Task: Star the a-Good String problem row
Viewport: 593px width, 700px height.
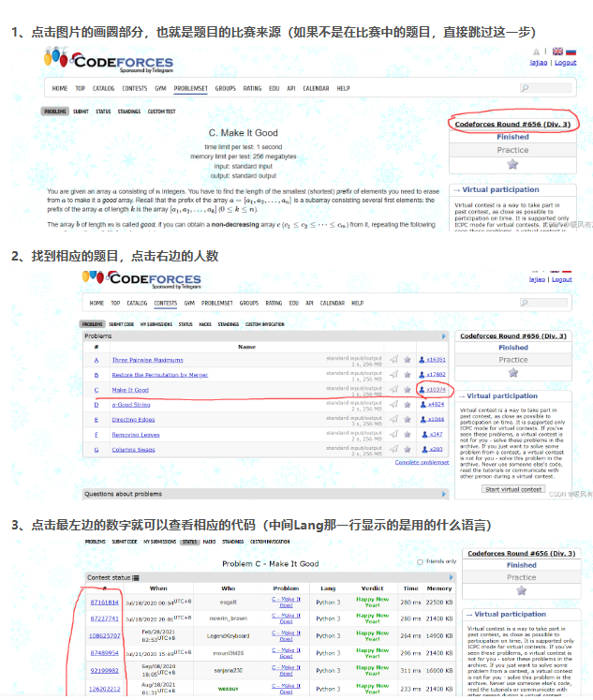Action: coord(408,404)
